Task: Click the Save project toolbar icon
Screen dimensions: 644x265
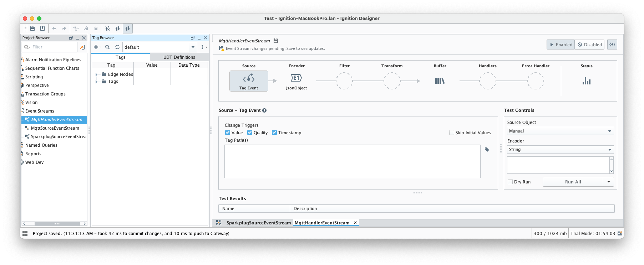Action: pos(32,28)
